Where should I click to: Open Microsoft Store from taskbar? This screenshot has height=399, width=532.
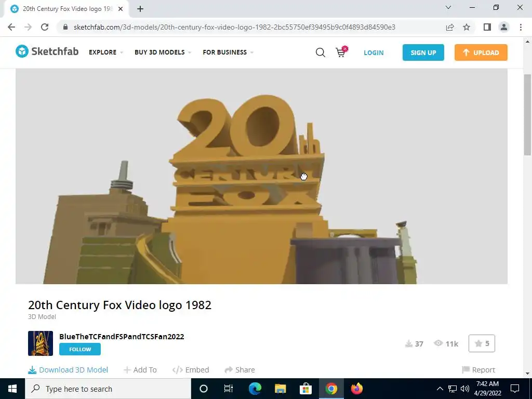(305, 389)
